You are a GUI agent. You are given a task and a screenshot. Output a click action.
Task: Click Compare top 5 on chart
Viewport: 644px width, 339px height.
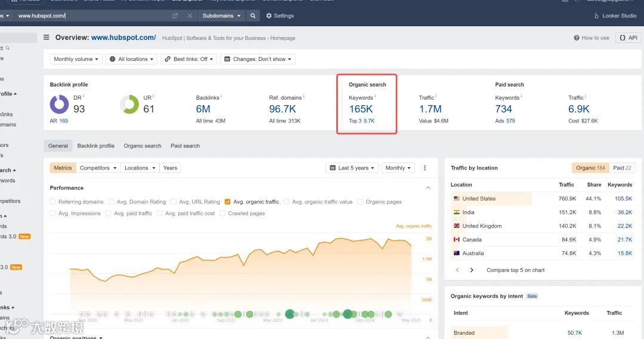point(515,270)
